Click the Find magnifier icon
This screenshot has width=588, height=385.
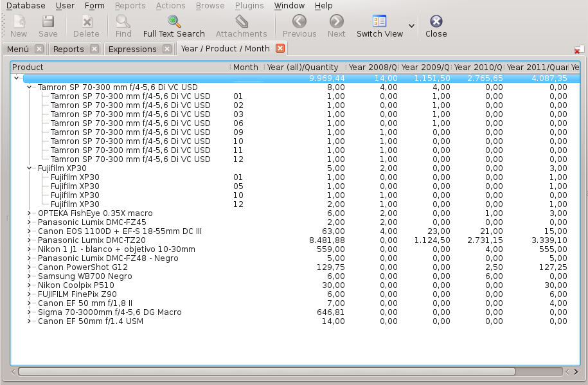click(123, 22)
